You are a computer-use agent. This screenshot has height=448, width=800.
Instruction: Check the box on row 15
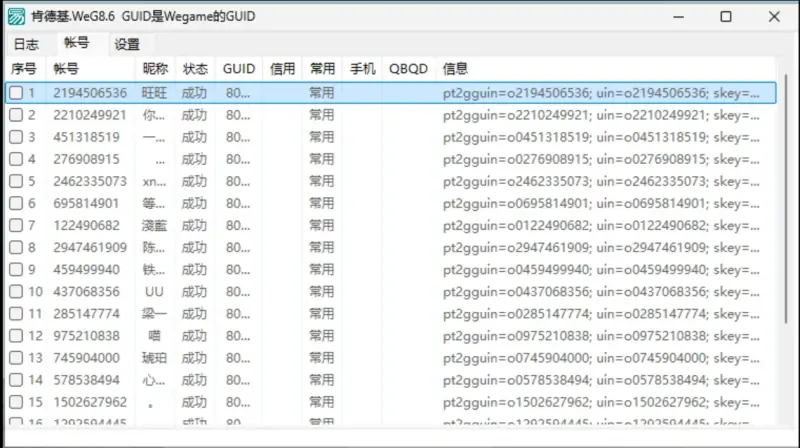[x=16, y=401]
